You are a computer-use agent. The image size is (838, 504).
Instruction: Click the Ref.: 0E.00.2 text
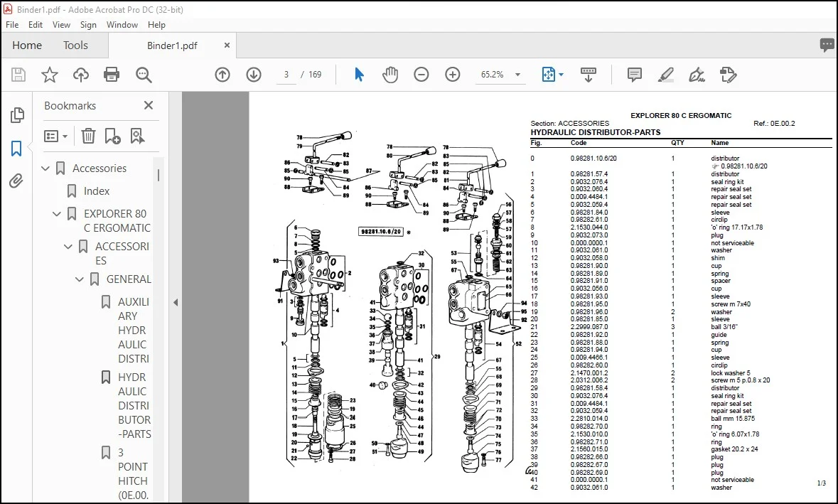(774, 124)
